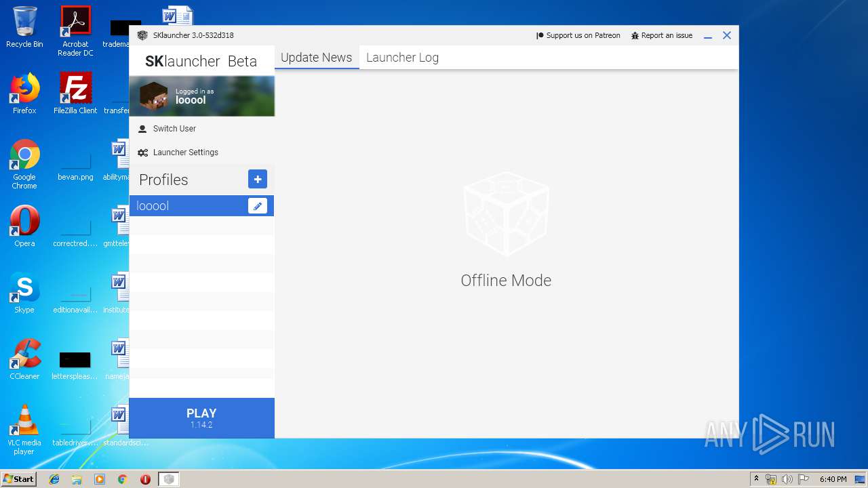
Task: Click the 6:40 PM clock
Action: (833, 479)
